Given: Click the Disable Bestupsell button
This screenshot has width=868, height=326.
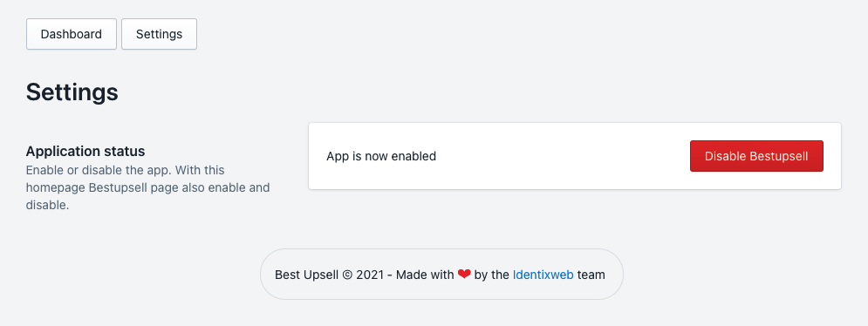Looking at the screenshot, I should tap(756, 156).
